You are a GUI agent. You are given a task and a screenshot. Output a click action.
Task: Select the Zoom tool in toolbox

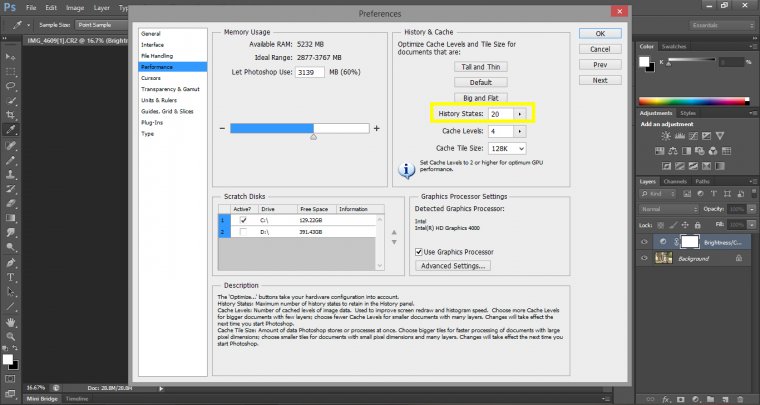coord(11,336)
